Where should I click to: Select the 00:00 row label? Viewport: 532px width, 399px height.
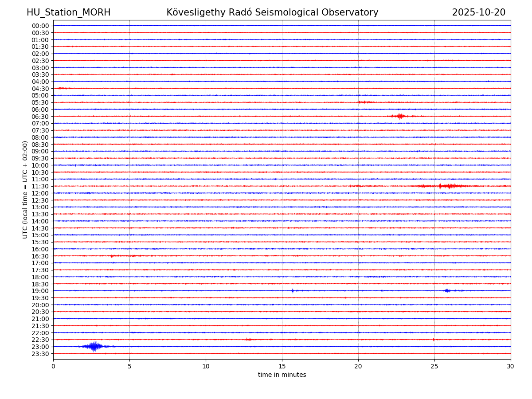[x=40, y=26]
